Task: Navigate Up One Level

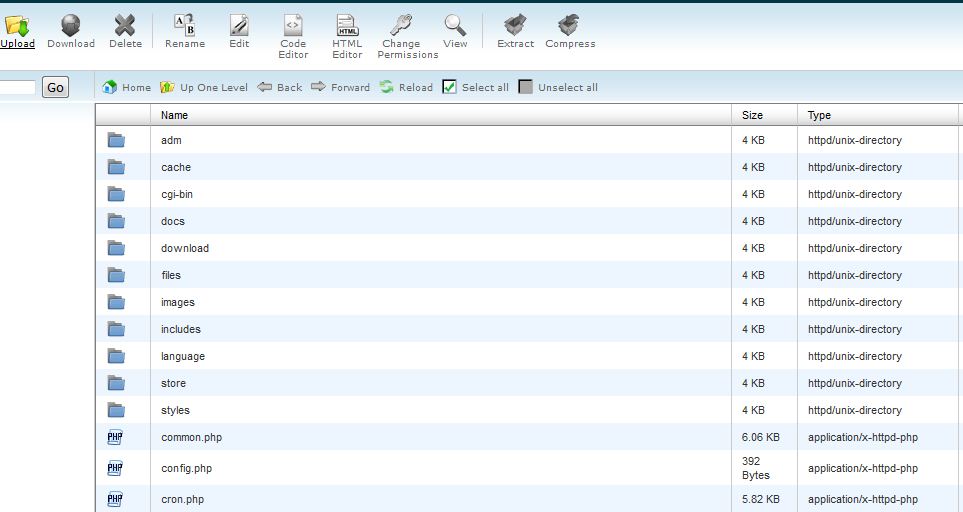Action: 204,87
